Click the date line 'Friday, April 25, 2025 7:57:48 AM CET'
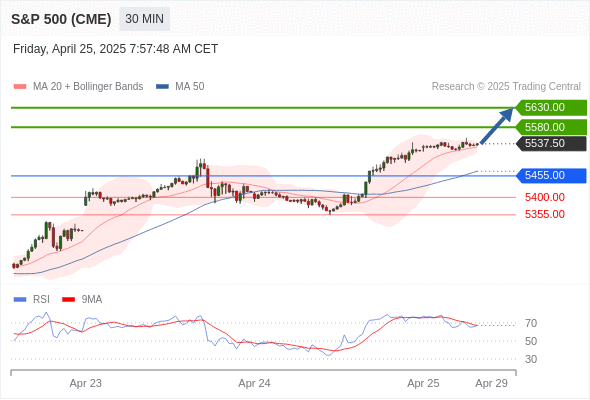Screen dimensions: 590x400 116,49
